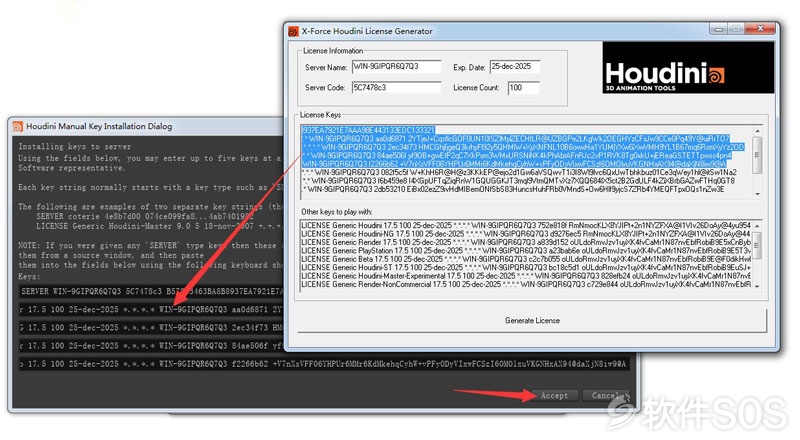Focus the Server Name input field
Screen dimensions: 800x440
click(396, 66)
